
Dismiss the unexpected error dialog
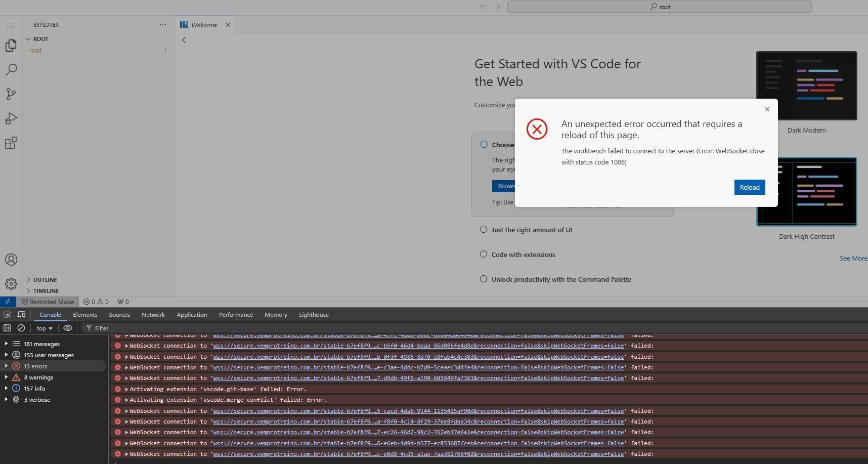click(767, 109)
